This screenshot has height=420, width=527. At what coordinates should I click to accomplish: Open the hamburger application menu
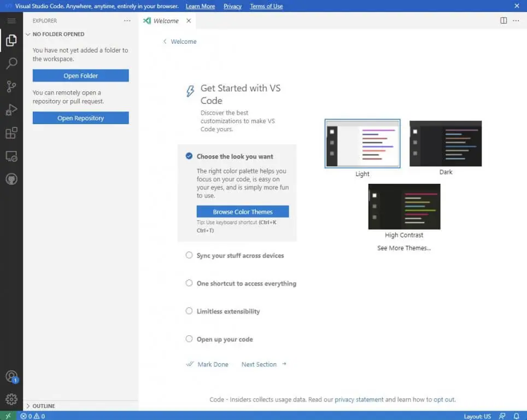(11, 21)
